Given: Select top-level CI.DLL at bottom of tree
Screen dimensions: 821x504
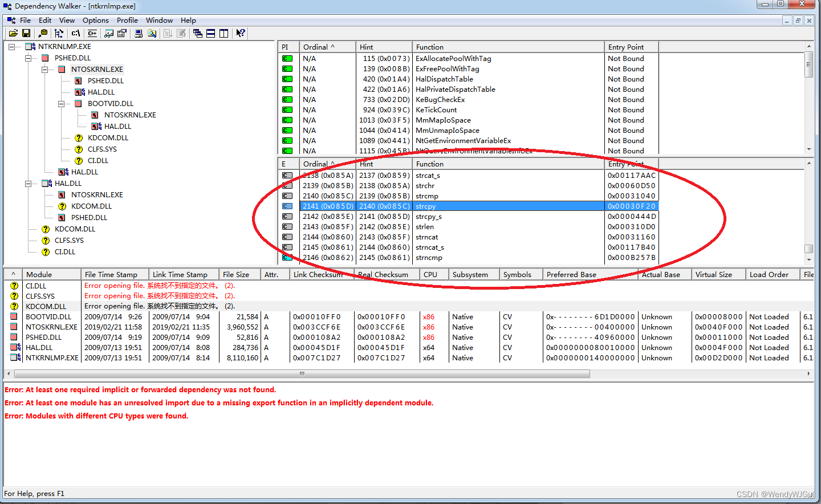Looking at the screenshot, I should 65,252.
